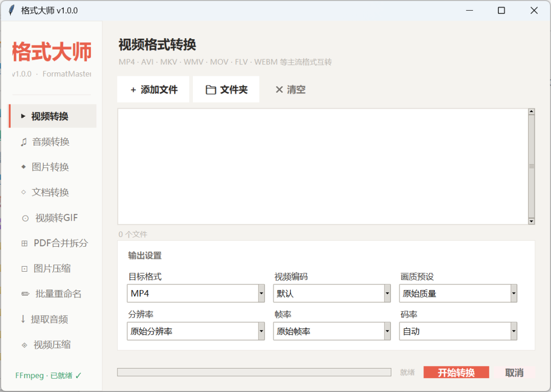
Task: Expand the 视频编码 默认 dropdown
Action: coord(332,293)
